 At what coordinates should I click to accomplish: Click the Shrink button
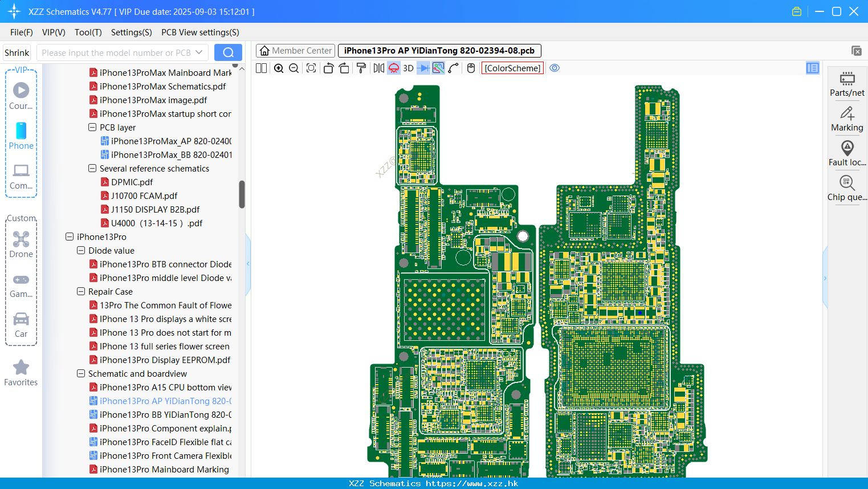[x=17, y=52]
